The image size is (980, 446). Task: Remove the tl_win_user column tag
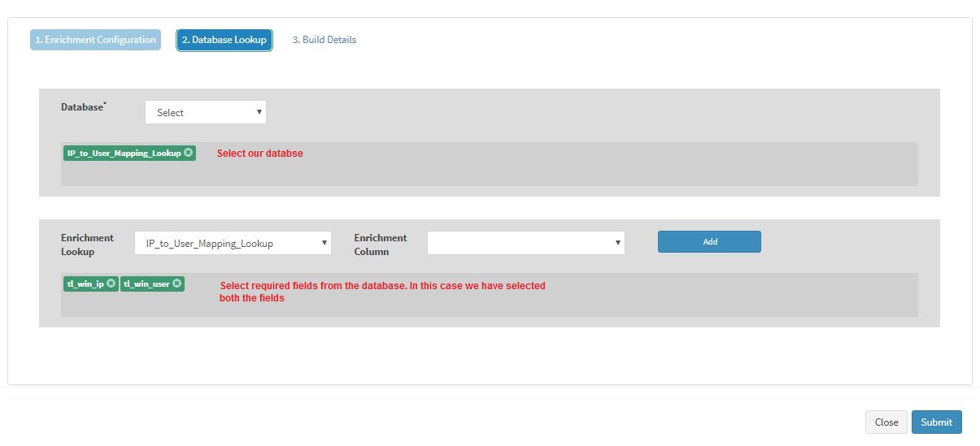(177, 284)
